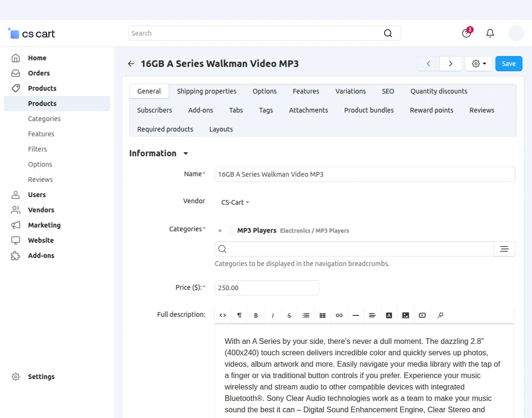The width and height of the screenshot is (532, 418).
Task: Click the Price input field
Action: click(x=266, y=288)
